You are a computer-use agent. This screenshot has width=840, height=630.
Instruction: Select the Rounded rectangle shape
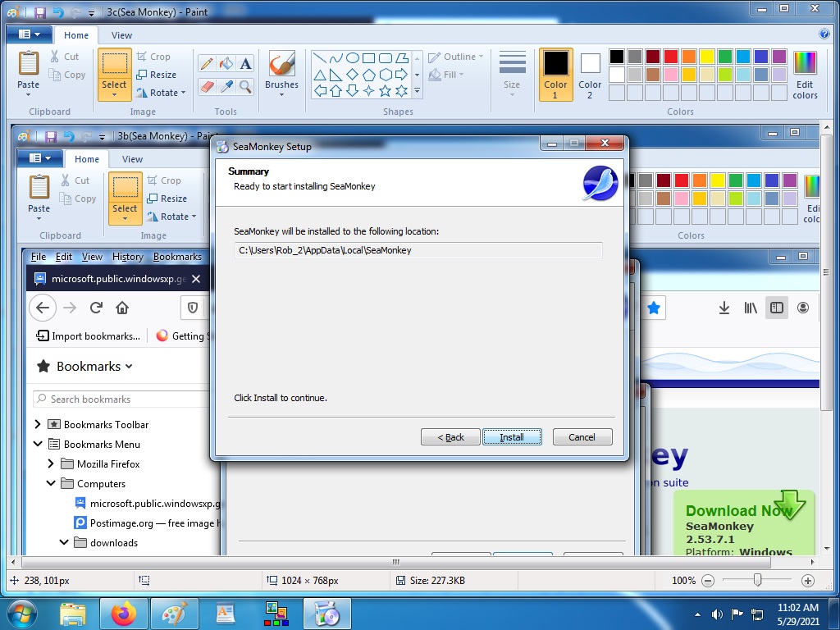[x=385, y=58]
